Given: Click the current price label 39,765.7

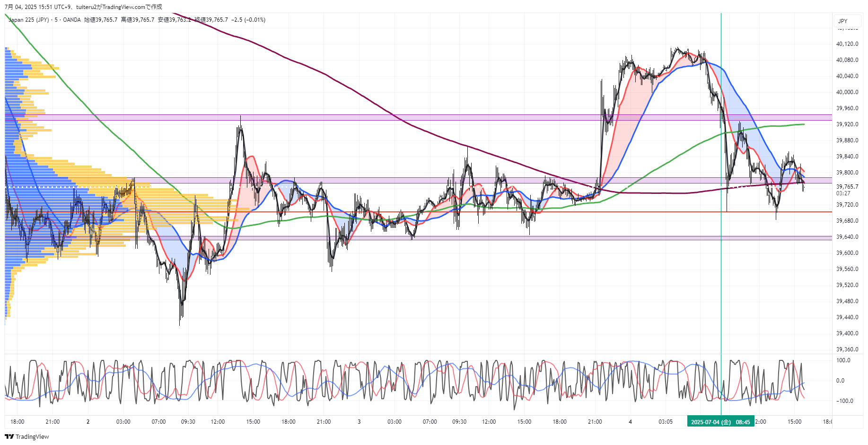Looking at the screenshot, I should [x=847, y=187].
